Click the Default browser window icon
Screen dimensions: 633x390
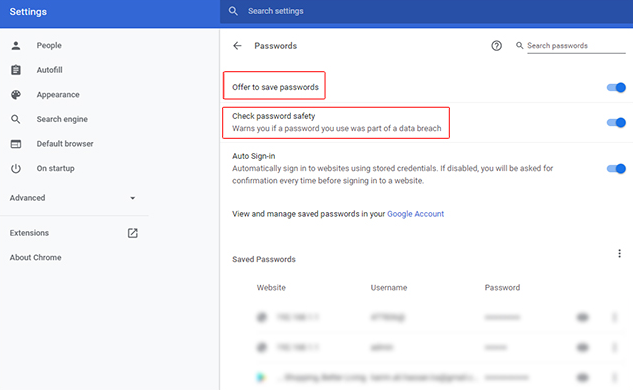pyautogui.click(x=16, y=144)
